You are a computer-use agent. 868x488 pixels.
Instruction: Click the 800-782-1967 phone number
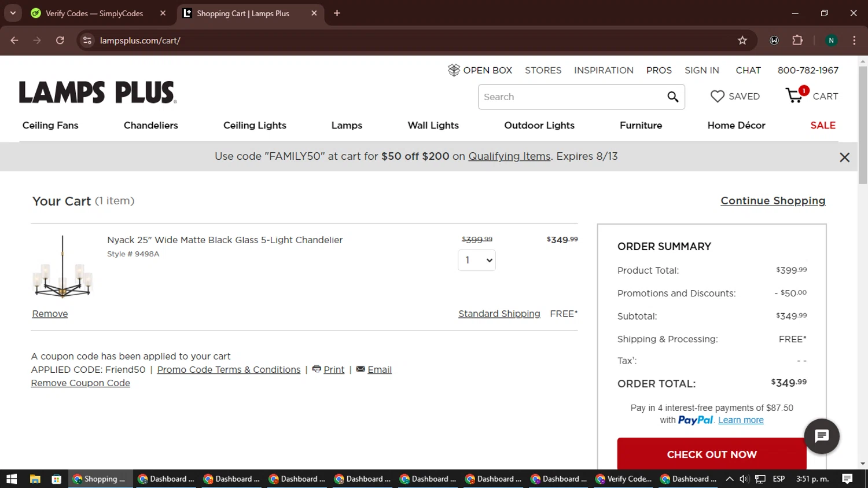coord(808,70)
